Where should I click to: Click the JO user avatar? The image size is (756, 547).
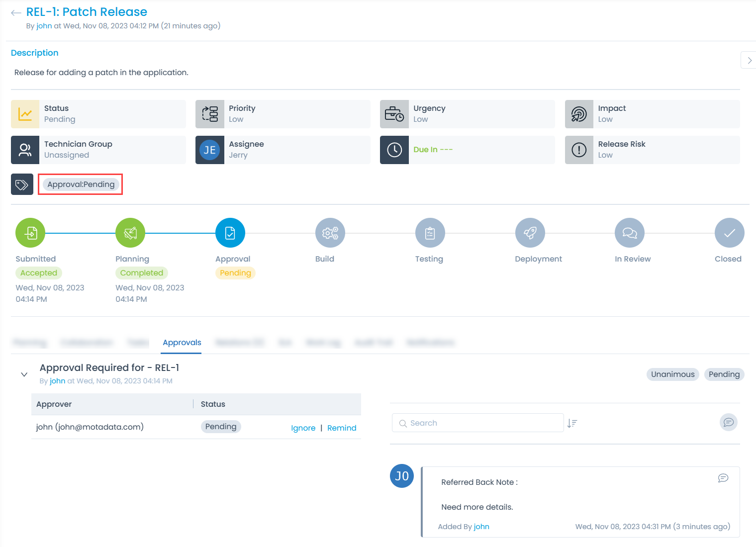402,476
